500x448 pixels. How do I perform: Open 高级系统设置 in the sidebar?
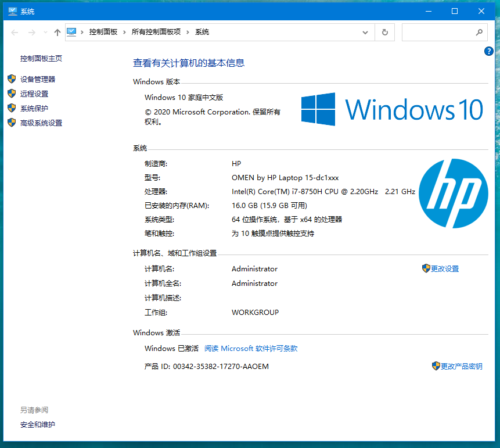41,123
